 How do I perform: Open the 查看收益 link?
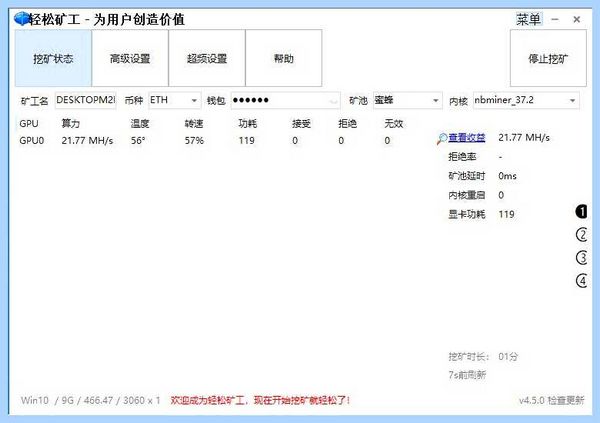click(466, 138)
